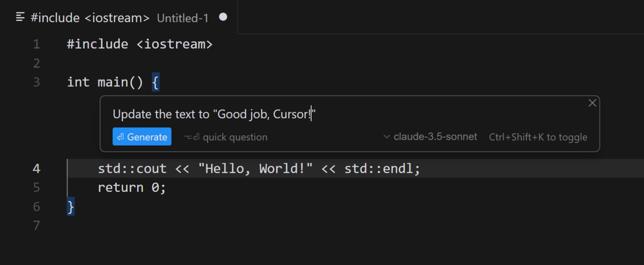This screenshot has height=265, width=644.
Task: Click the closing brace on line 6
Action: tap(70, 206)
